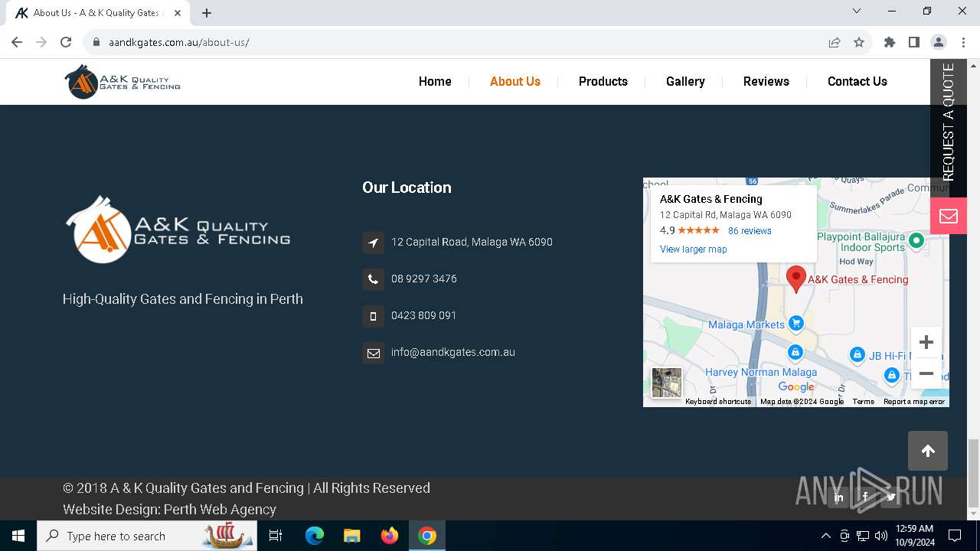Image resolution: width=980 pixels, height=551 pixels.
Task: Open File Explorer from taskbar
Action: [x=351, y=536]
